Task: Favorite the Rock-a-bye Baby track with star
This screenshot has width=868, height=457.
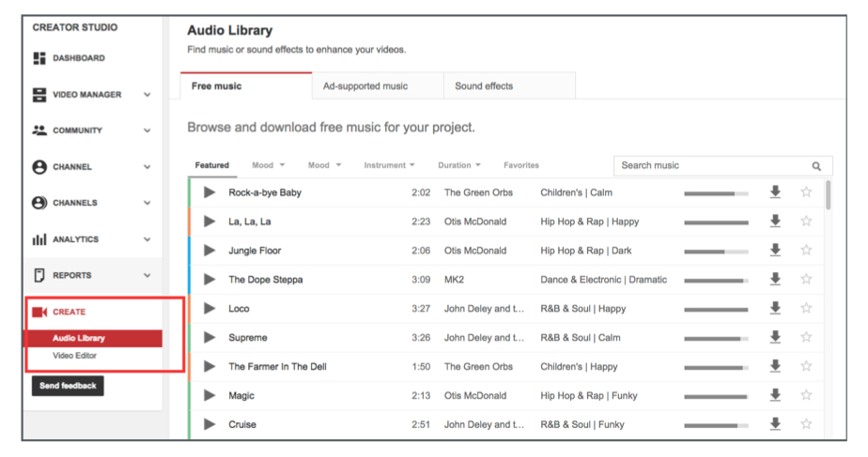Action: pyautogui.click(x=806, y=192)
